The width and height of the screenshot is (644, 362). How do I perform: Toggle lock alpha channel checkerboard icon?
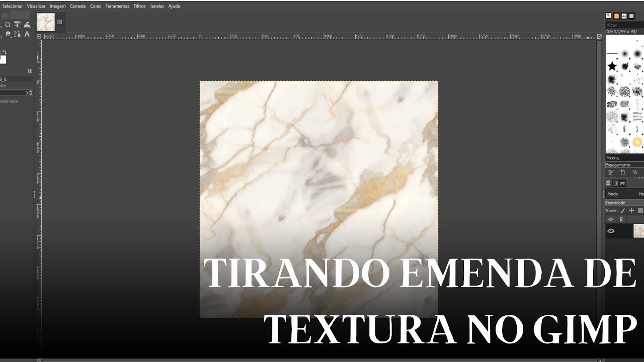(640, 211)
